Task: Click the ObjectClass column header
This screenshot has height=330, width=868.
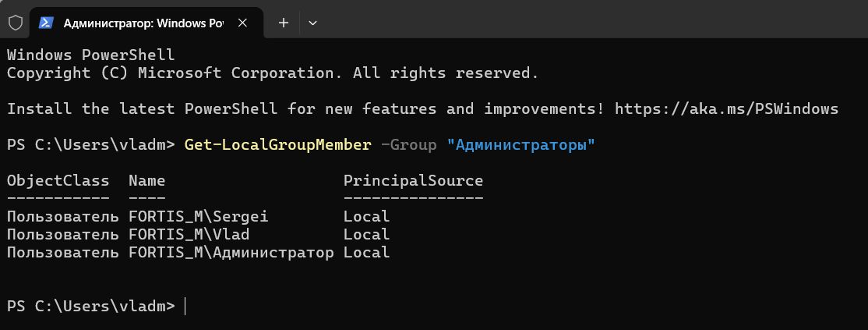Action: click(58, 181)
